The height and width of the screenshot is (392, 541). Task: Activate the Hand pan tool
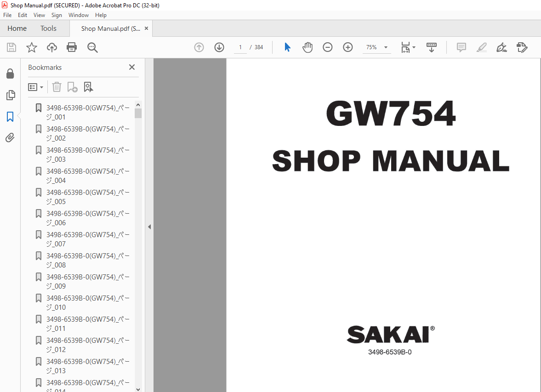(307, 47)
